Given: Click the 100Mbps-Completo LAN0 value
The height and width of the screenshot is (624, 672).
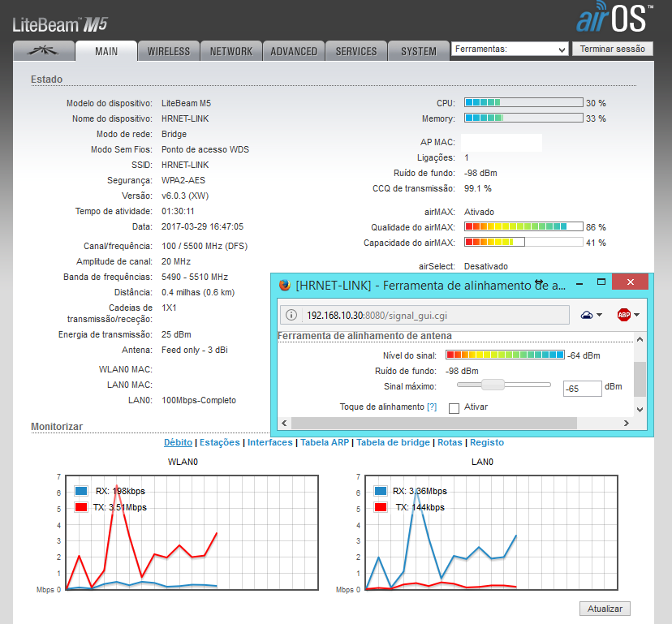Looking at the screenshot, I should (x=198, y=400).
